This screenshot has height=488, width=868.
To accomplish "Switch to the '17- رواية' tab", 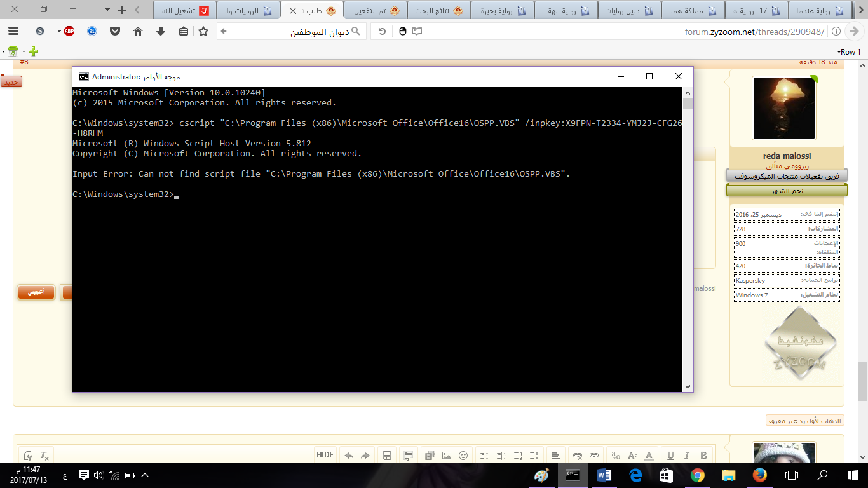I will click(x=757, y=11).
